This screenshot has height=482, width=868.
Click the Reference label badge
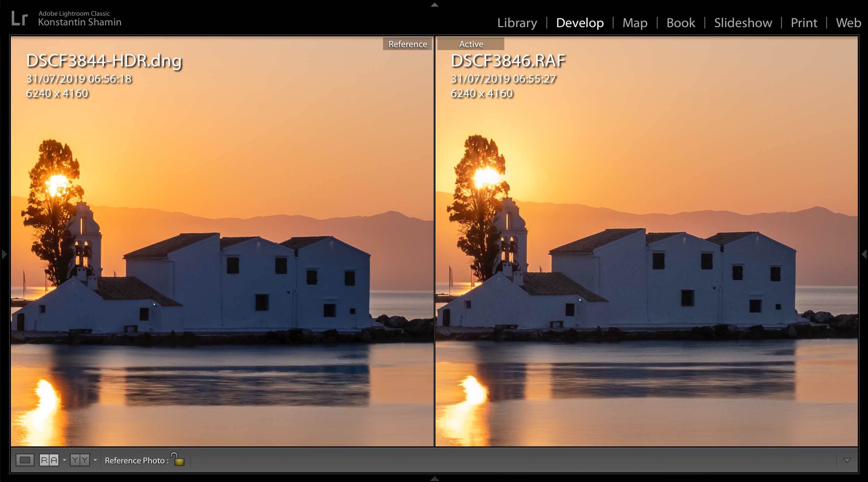point(408,44)
